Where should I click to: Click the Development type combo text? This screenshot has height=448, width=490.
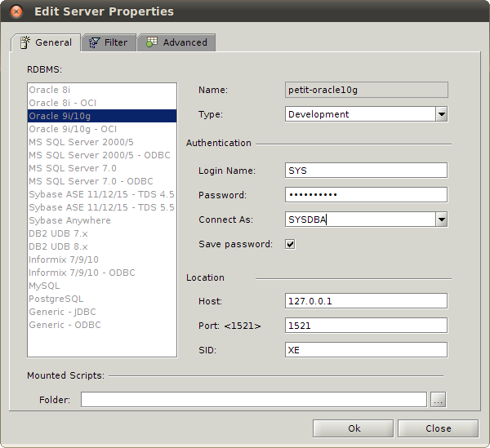tap(318, 114)
